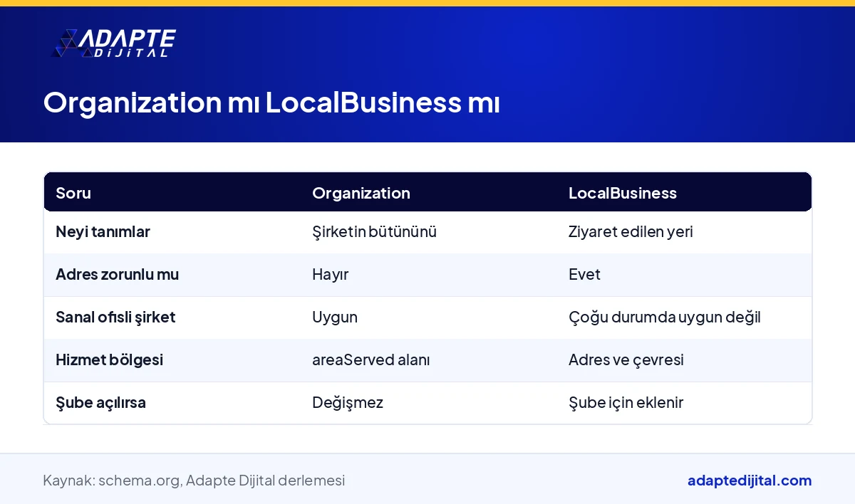Click the 'Şube için eklenir' cell
This screenshot has width=855, height=504.
click(x=626, y=402)
